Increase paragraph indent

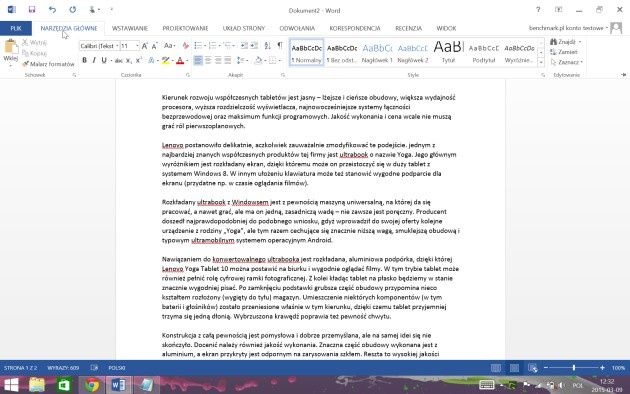254,45
